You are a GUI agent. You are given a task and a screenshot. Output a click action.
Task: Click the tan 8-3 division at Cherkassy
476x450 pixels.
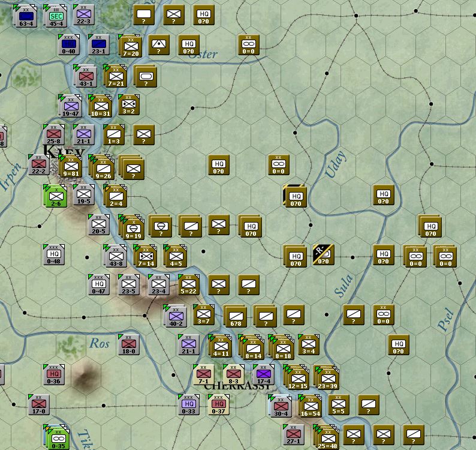(x=233, y=374)
